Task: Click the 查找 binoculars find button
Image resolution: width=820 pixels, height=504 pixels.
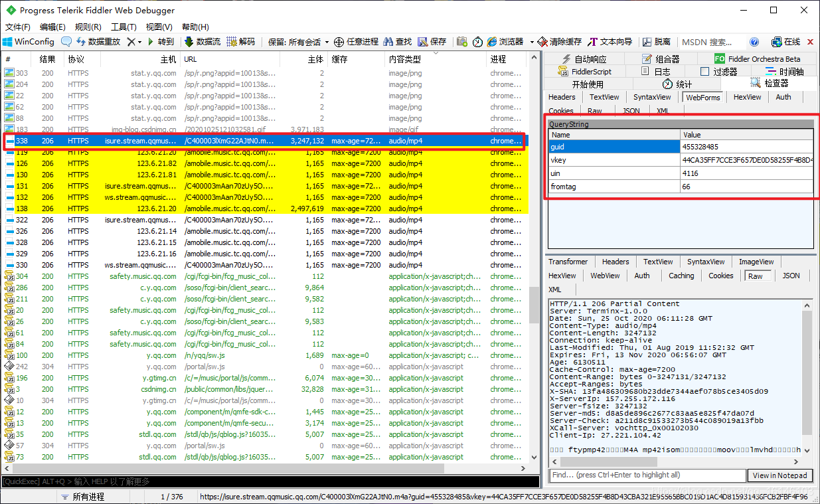Action: point(398,41)
